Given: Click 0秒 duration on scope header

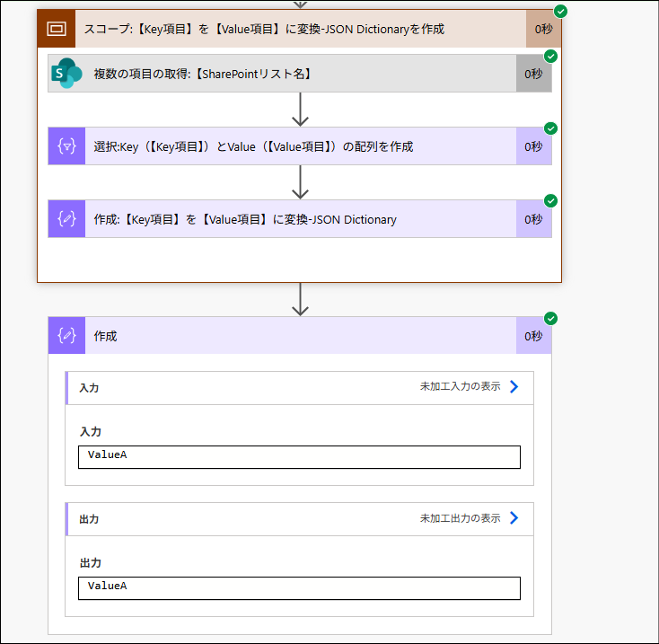Looking at the screenshot, I should click(x=543, y=29).
